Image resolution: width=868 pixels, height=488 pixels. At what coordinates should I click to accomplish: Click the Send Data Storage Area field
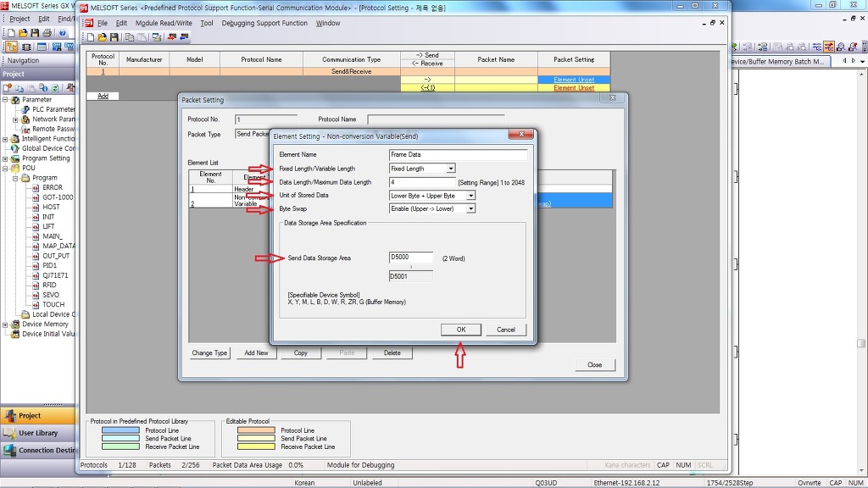click(410, 258)
